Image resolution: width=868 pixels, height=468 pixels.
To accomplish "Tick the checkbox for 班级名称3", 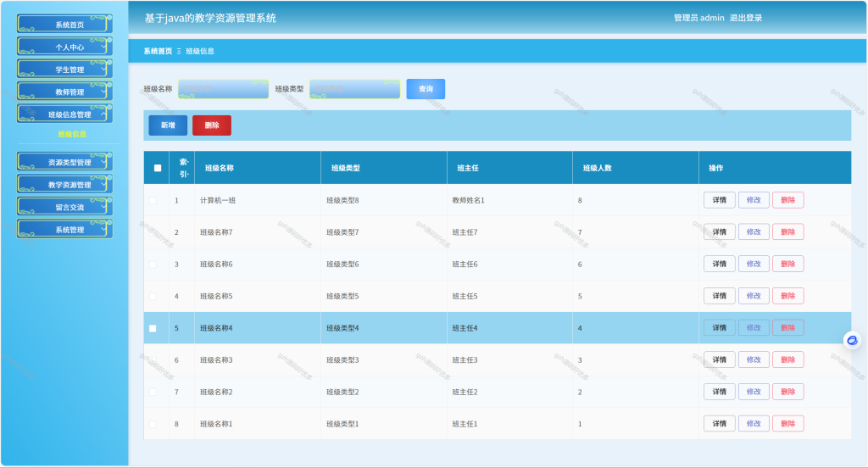I will 153,360.
